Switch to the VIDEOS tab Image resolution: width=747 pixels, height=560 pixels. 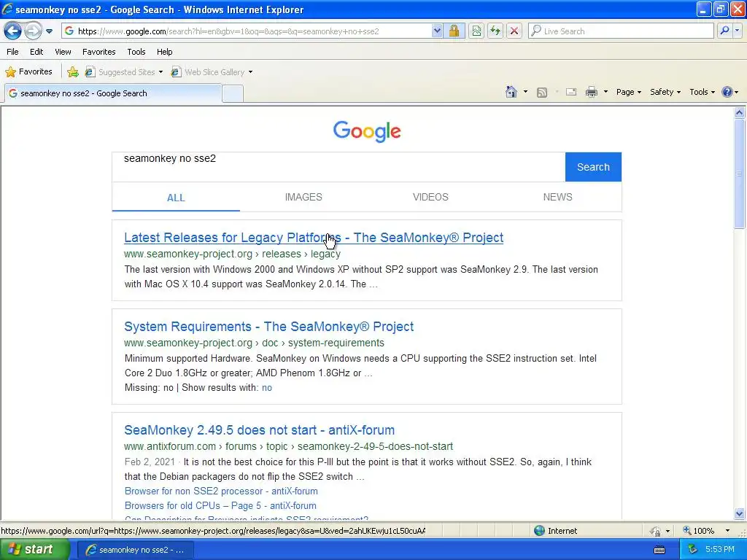pyautogui.click(x=430, y=197)
